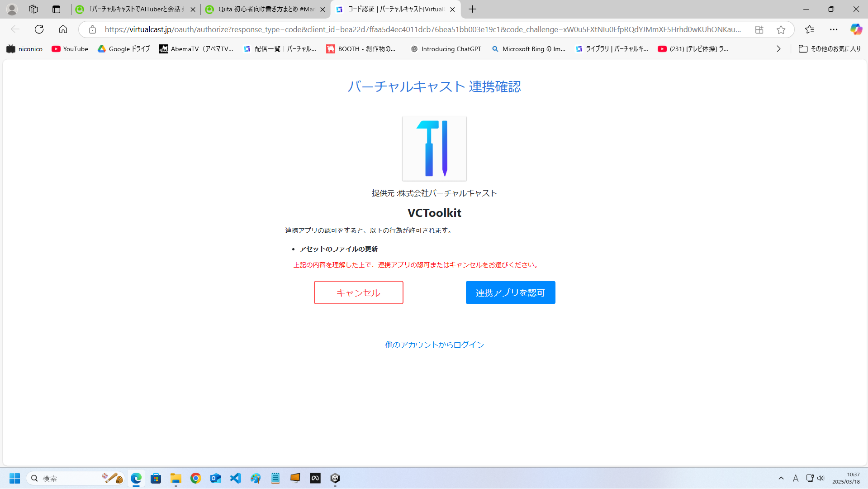The image size is (868, 489).
Task: Click the キャンセル button
Action: [x=359, y=292]
